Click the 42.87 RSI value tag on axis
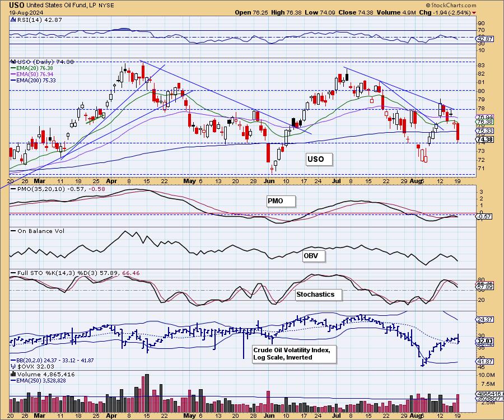Image resolution: width=504 pixels, height=420 pixels. [486, 39]
